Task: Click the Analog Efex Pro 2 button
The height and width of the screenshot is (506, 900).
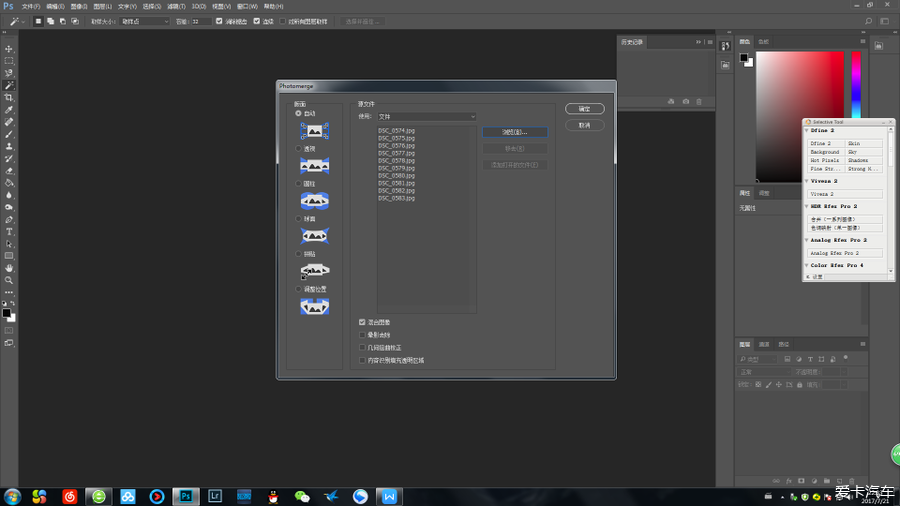Action: click(x=845, y=253)
